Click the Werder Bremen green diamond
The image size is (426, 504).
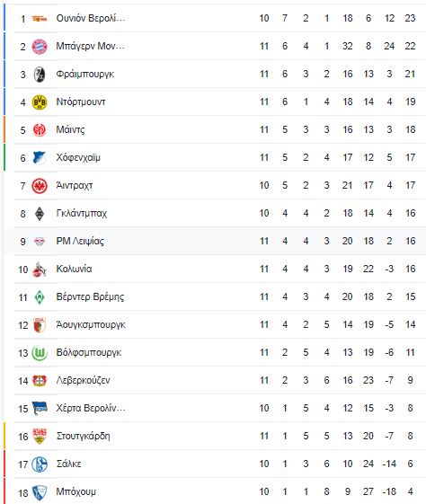(x=40, y=297)
